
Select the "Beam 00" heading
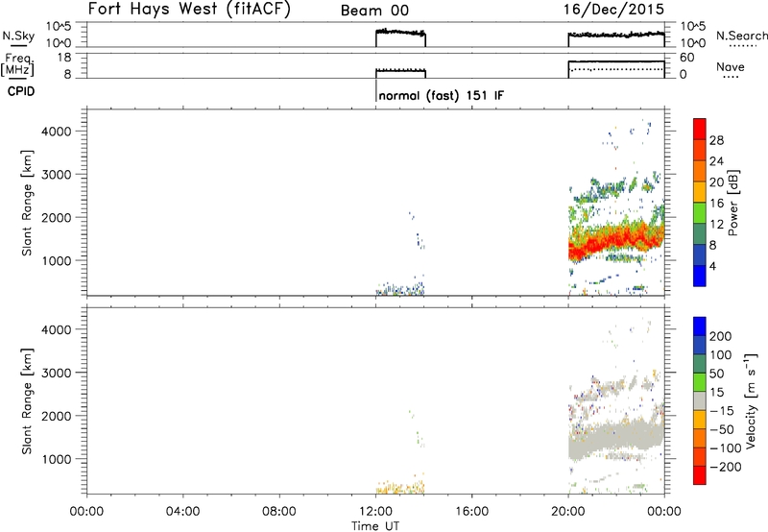374,11
